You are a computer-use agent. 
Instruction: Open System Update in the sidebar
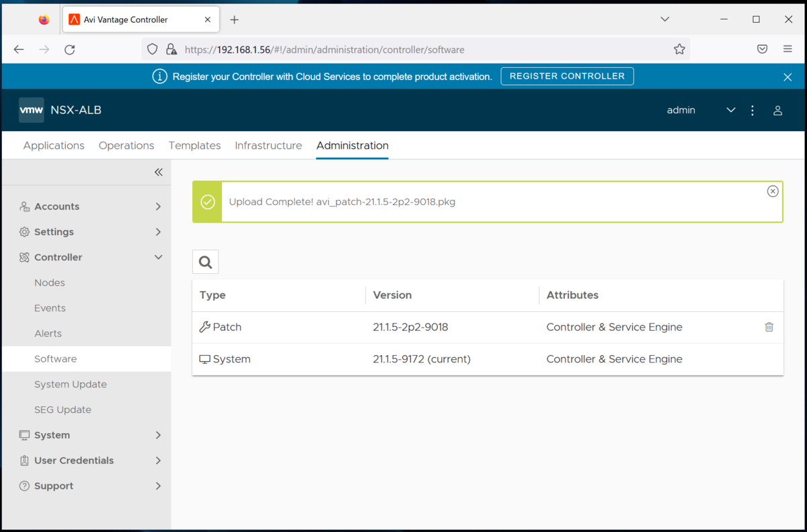(71, 385)
